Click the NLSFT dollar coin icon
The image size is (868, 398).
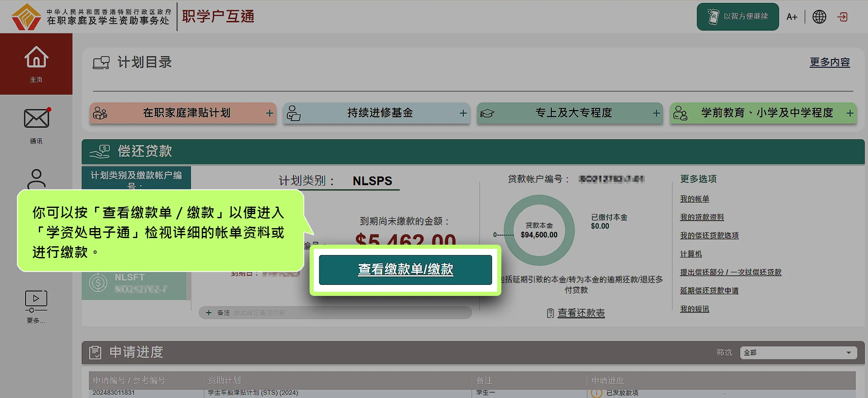click(98, 283)
